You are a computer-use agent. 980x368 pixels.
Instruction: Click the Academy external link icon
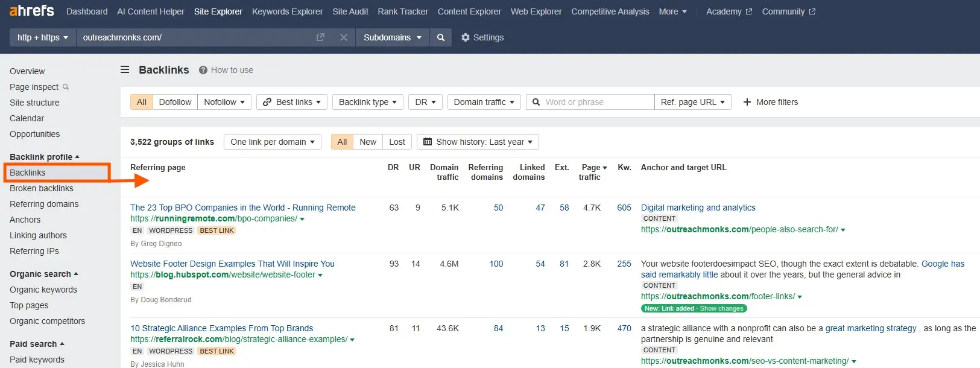748,11
